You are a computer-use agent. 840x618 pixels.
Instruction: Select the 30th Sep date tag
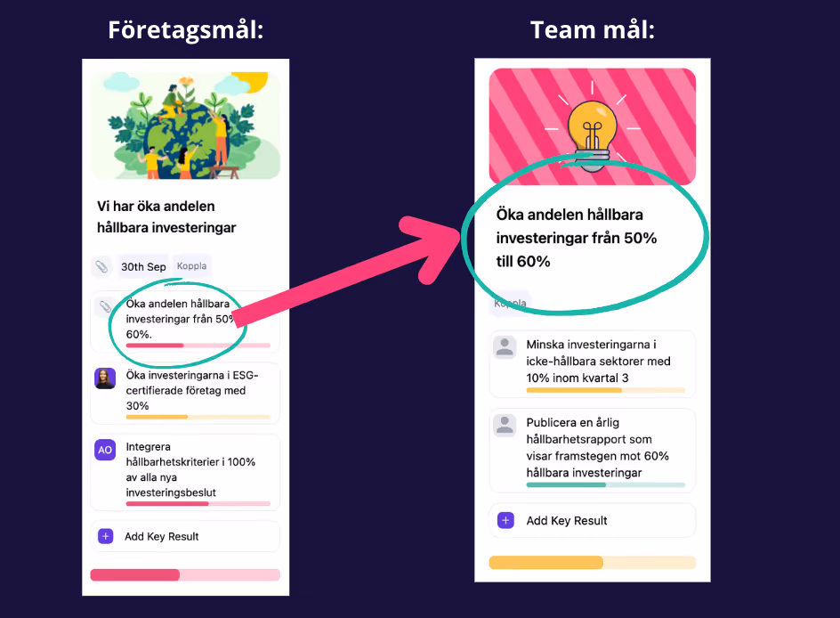click(x=143, y=266)
